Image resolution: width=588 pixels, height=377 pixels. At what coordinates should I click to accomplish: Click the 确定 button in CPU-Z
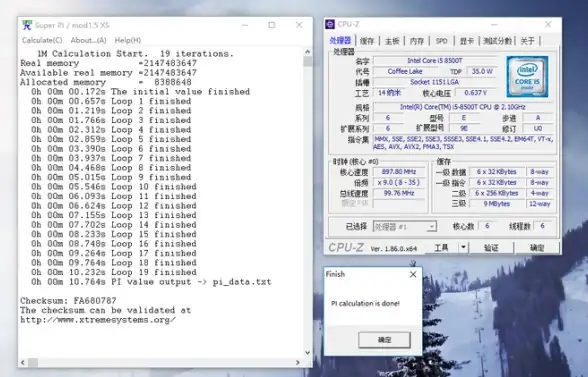pos(537,248)
